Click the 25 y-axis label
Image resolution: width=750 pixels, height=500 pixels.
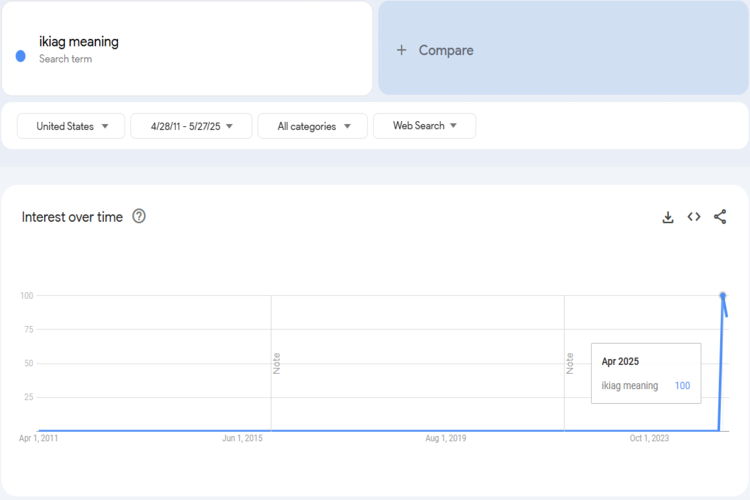29,397
